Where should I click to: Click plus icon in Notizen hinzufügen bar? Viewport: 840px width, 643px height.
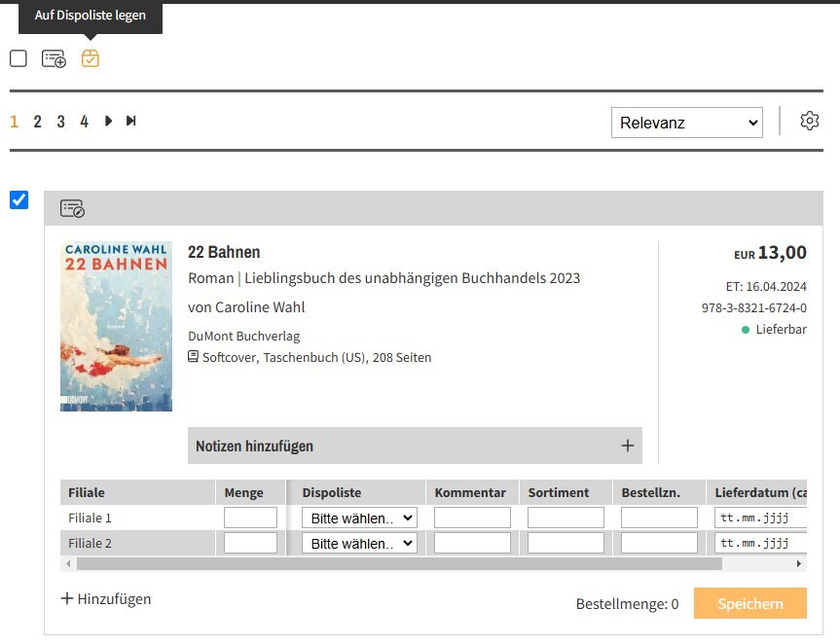627,446
